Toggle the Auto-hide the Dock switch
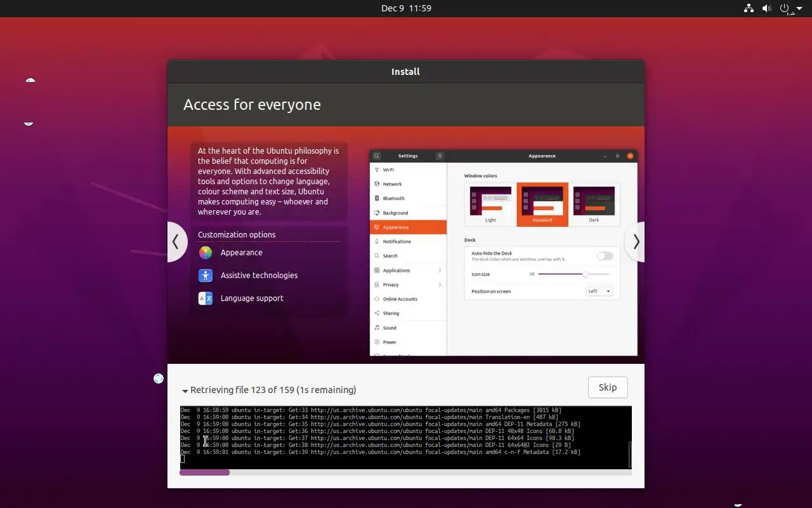The image size is (812, 508). [605, 256]
